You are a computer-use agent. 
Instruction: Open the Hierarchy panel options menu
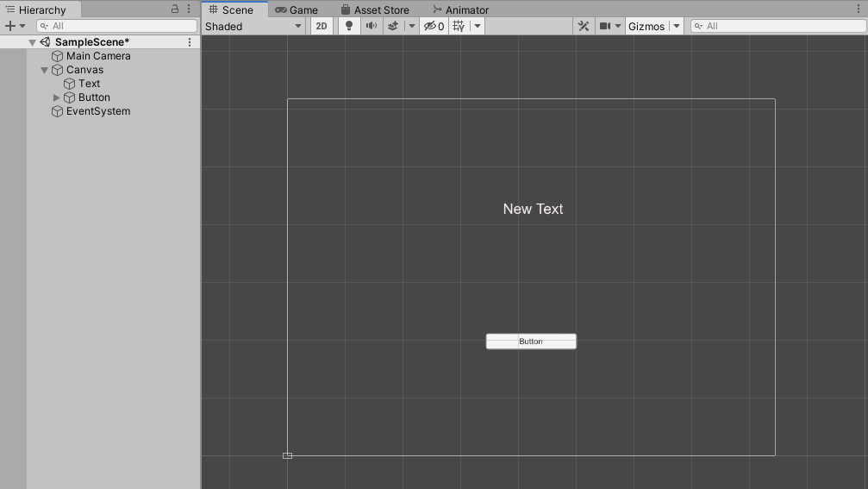click(189, 9)
